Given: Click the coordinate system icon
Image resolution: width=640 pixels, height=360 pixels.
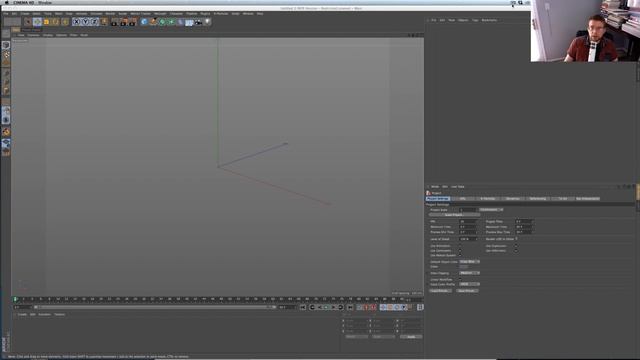Looking at the screenshot, I should (104, 22).
